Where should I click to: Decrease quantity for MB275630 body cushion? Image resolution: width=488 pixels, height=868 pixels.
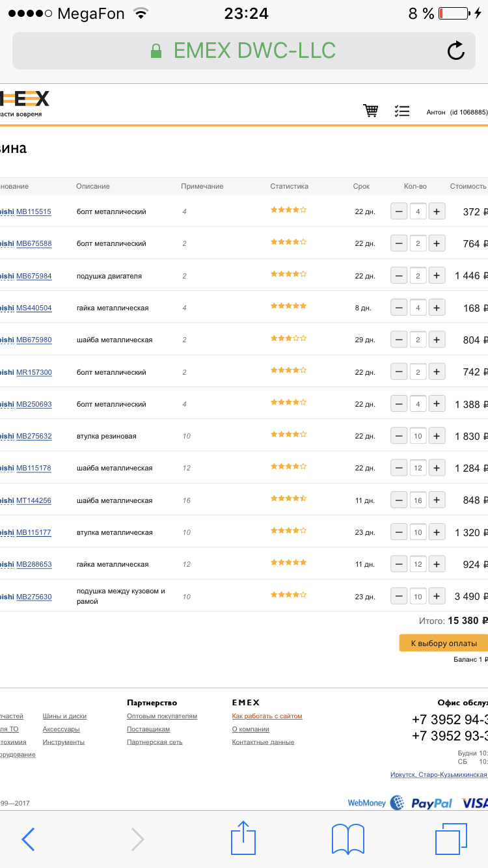click(399, 596)
